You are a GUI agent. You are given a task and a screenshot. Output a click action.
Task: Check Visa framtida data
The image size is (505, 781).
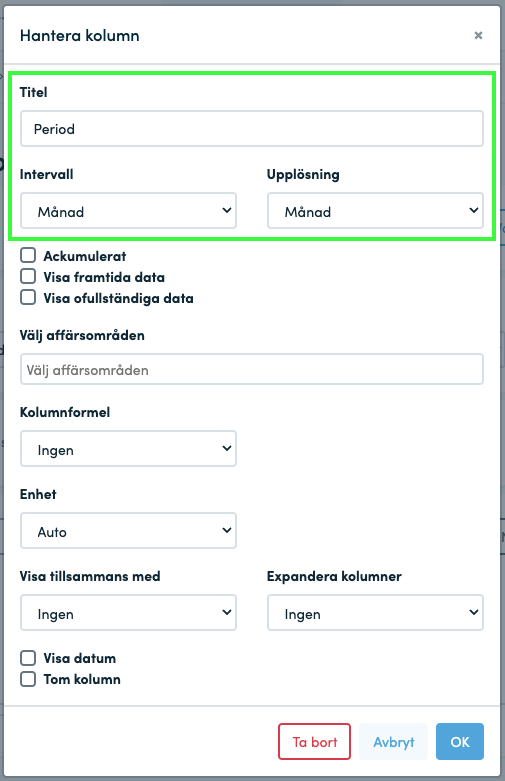(x=28, y=276)
